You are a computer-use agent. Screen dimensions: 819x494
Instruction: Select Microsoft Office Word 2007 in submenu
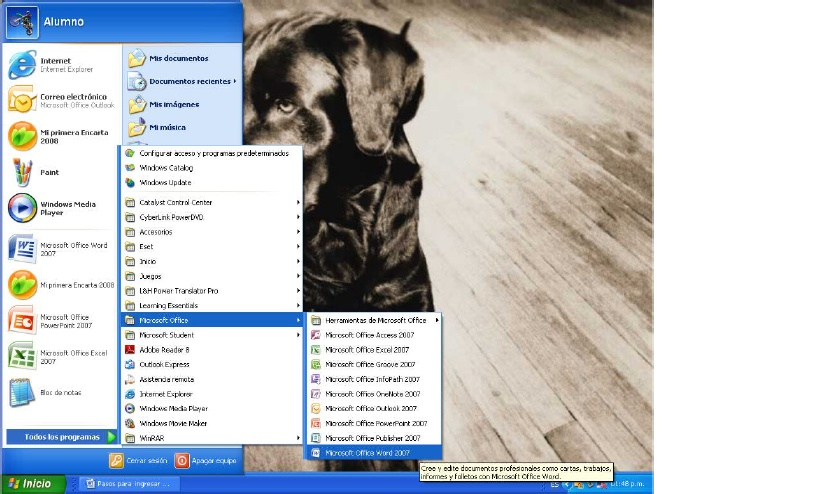pos(367,453)
